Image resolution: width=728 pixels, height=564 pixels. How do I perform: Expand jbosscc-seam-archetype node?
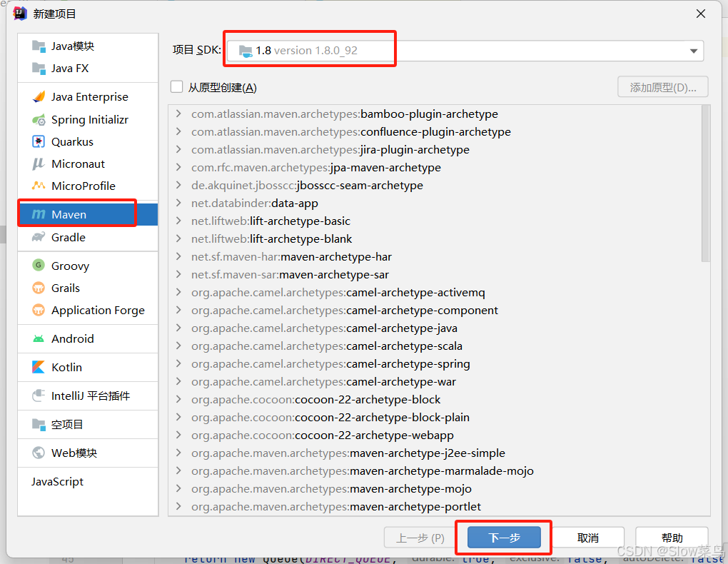(x=178, y=185)
